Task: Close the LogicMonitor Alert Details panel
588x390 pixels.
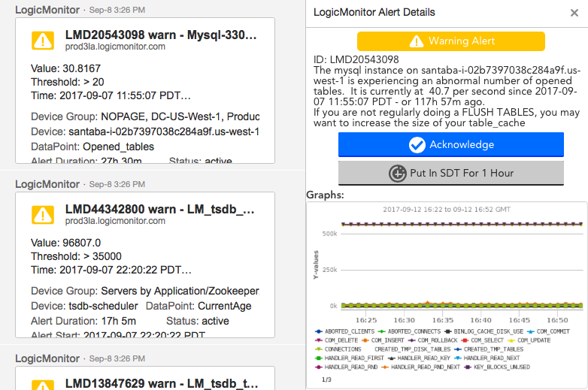Action: coord(574,13)
